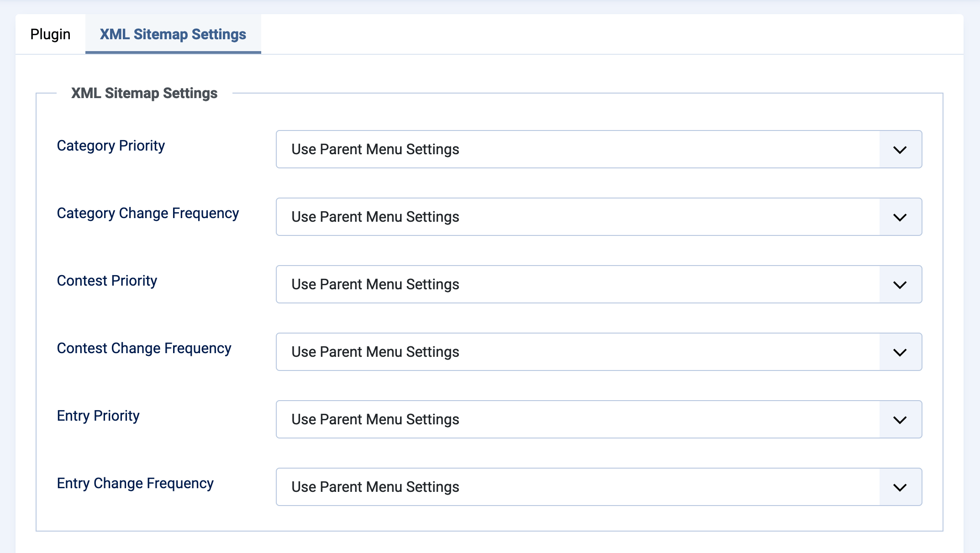Image resolution: width=980 pixels, height=553 pixels.
Task: Switch to the Plugin tab
Action: [x=50, y=34]
